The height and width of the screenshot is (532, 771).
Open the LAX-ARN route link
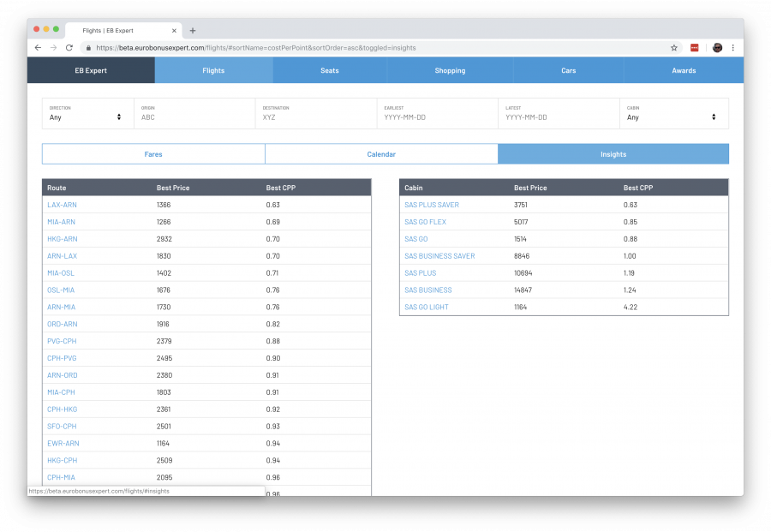coord(62,205)
